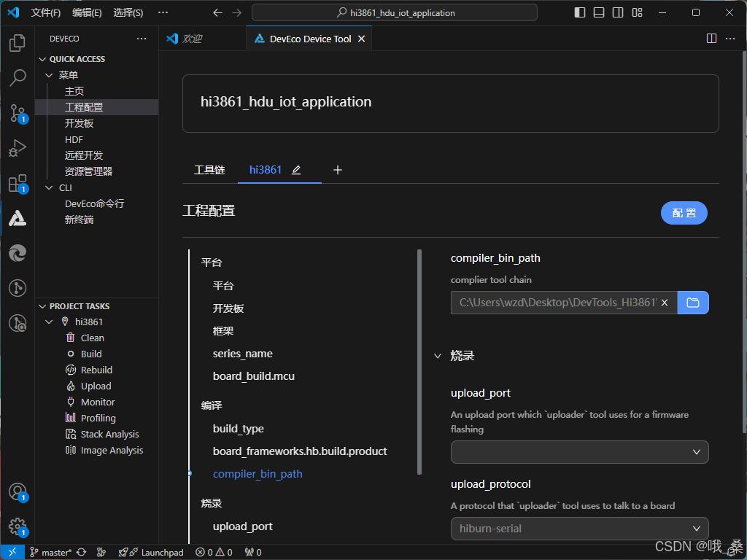Collapse the QUICK ACCESS section
The width and height of the screenshot is (747, 560).
pos(42,59)
